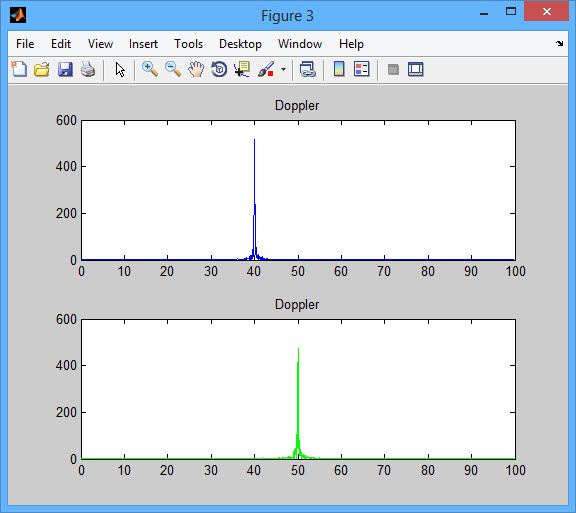Enable the Pan hand tool
Screen dimensions: 576x513
(196, 69)
